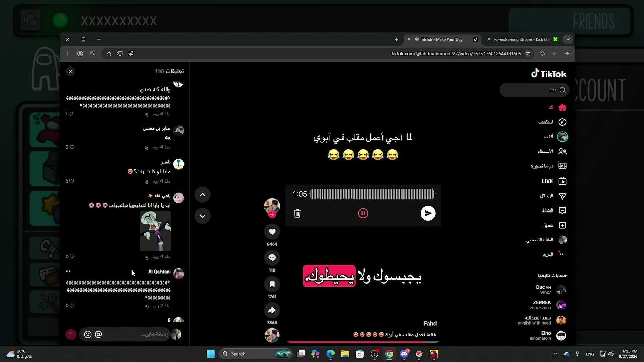Open the Messages paper plane icon
644x362 pixels.
(562, 196)
